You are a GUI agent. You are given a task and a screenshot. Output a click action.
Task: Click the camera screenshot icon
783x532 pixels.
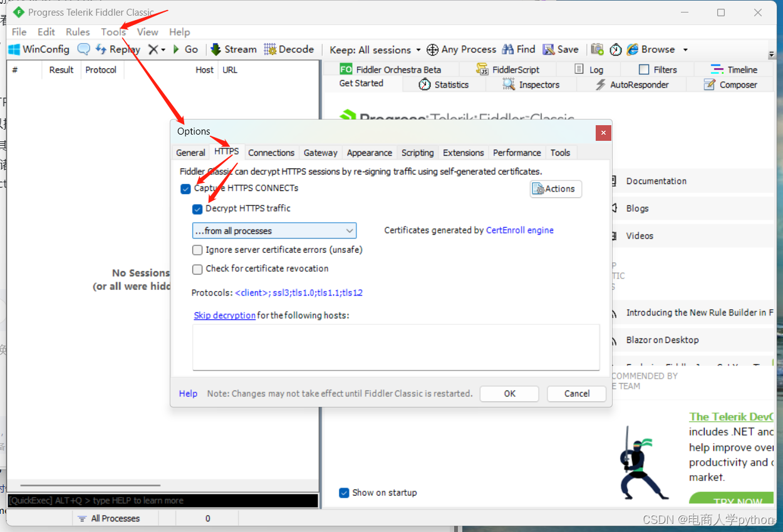(x=598, y=49)
